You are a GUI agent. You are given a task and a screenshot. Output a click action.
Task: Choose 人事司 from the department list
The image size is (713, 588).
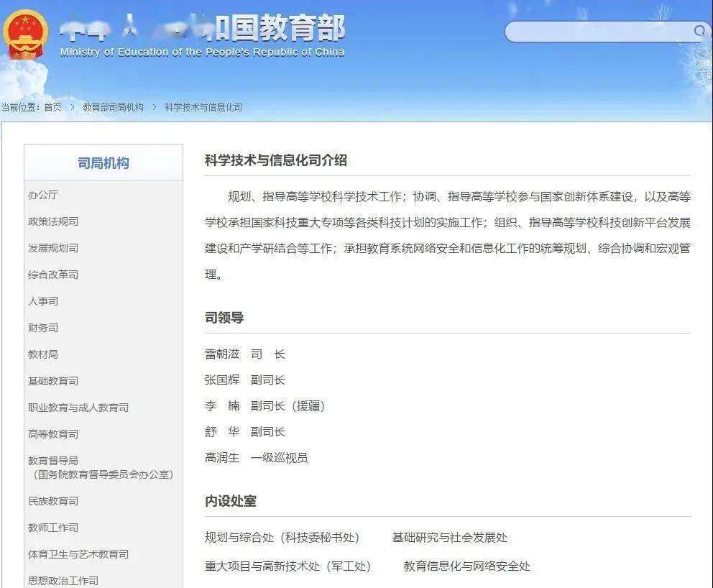43,301
